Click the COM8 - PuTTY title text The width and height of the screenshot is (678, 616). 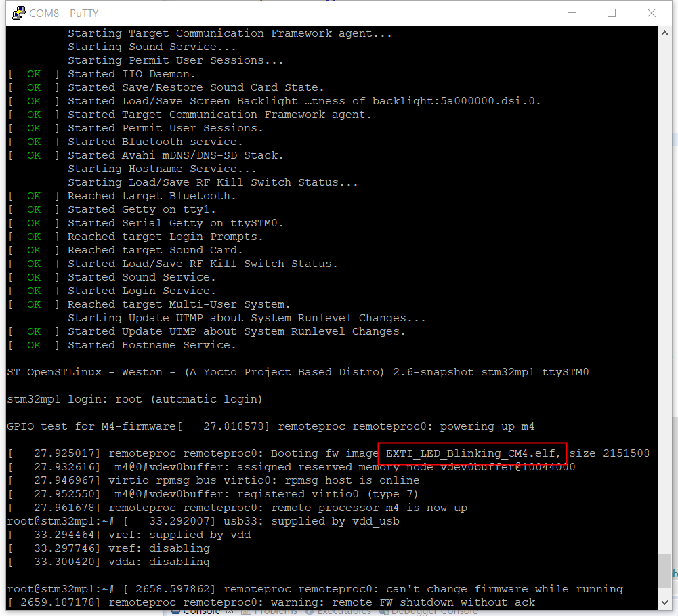coord(64,14)
